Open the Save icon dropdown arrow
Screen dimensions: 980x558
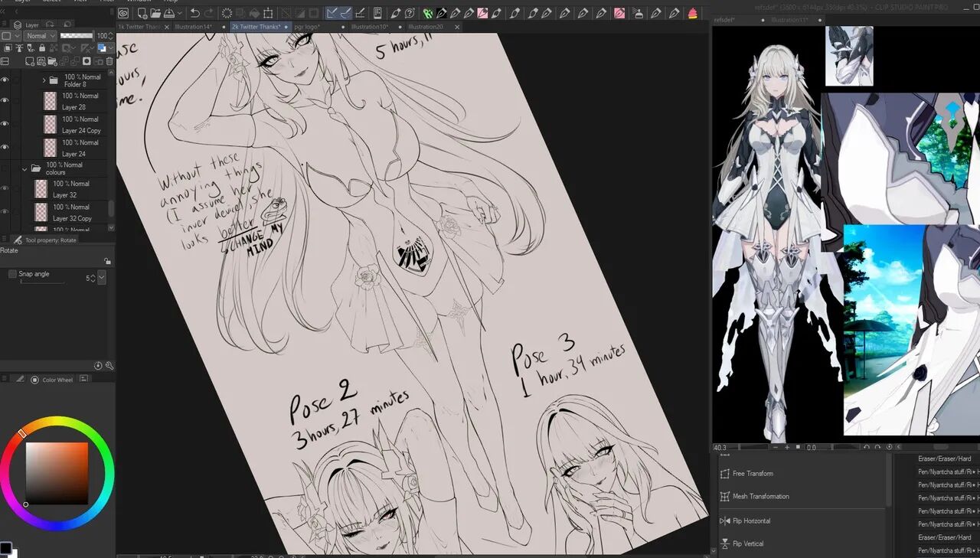point(180,13)
